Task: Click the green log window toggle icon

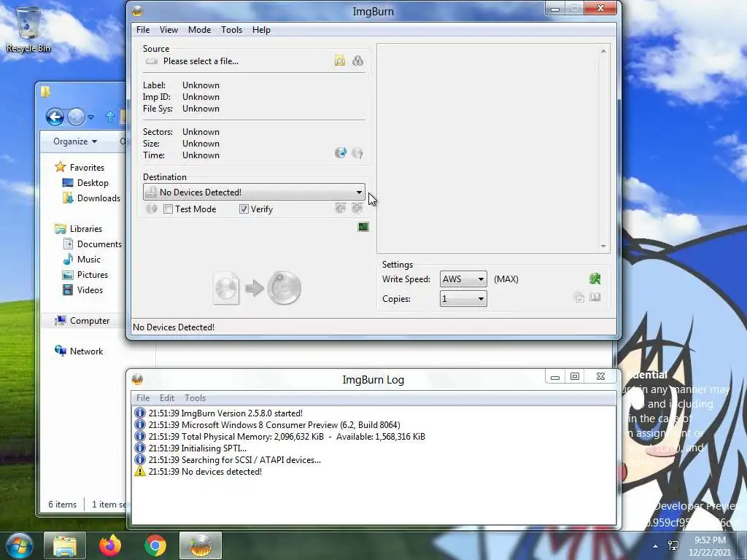Action: coord(363,227)
